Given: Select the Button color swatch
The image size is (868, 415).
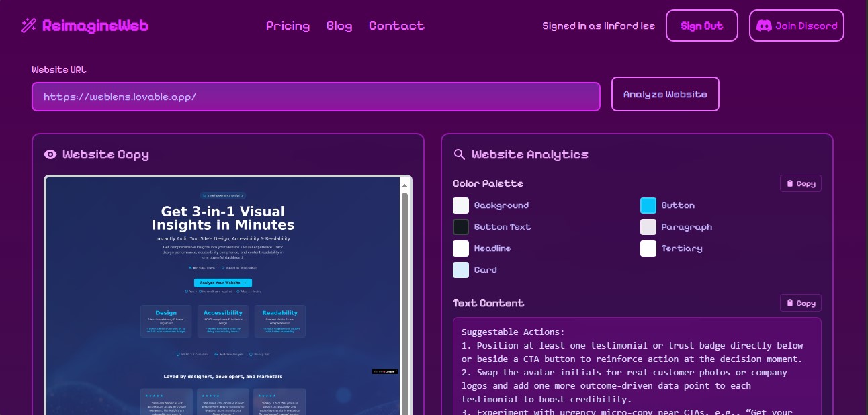Looking at the screenshot, I should tap(648, 205).
